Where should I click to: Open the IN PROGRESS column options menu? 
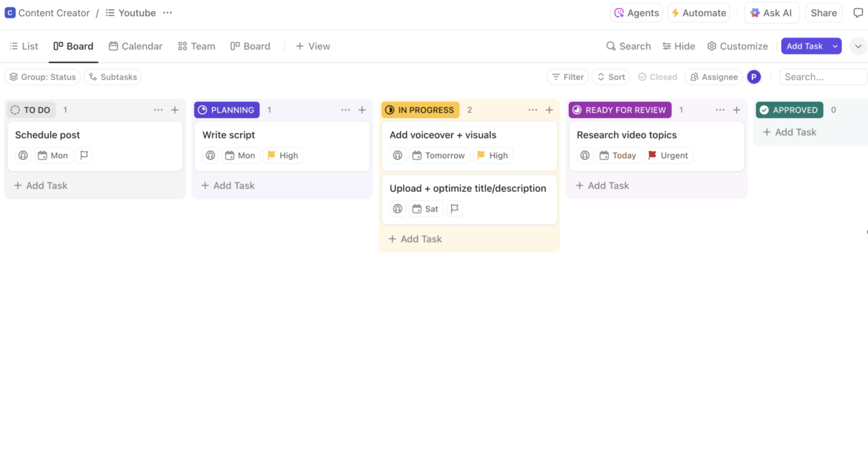tap(533, 110)
